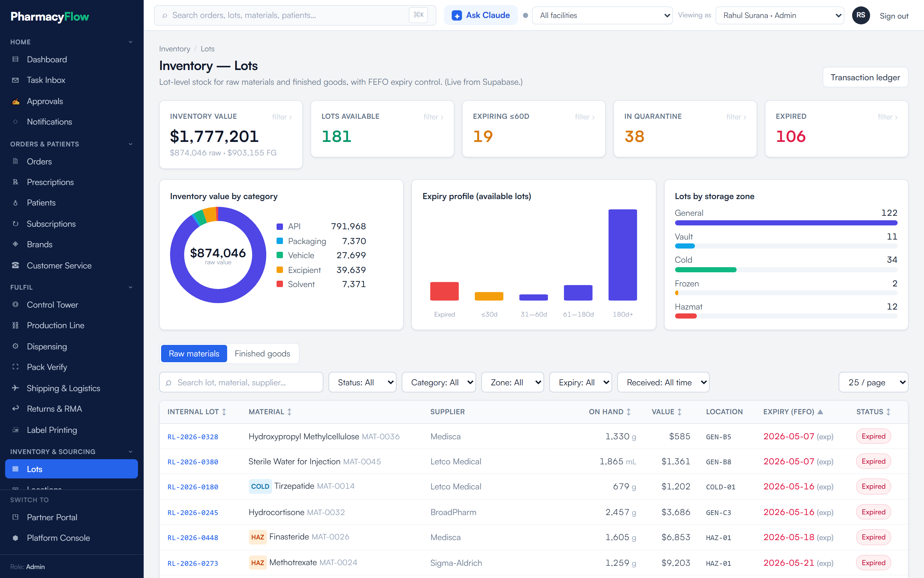Click the Control Tower target icon
924x578 pixels.
15,305
